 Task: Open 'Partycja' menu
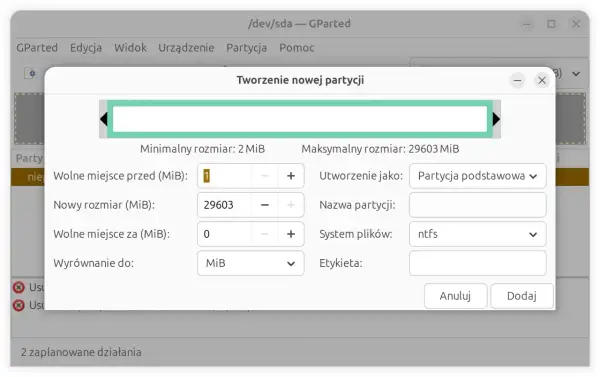click(246, 48)
